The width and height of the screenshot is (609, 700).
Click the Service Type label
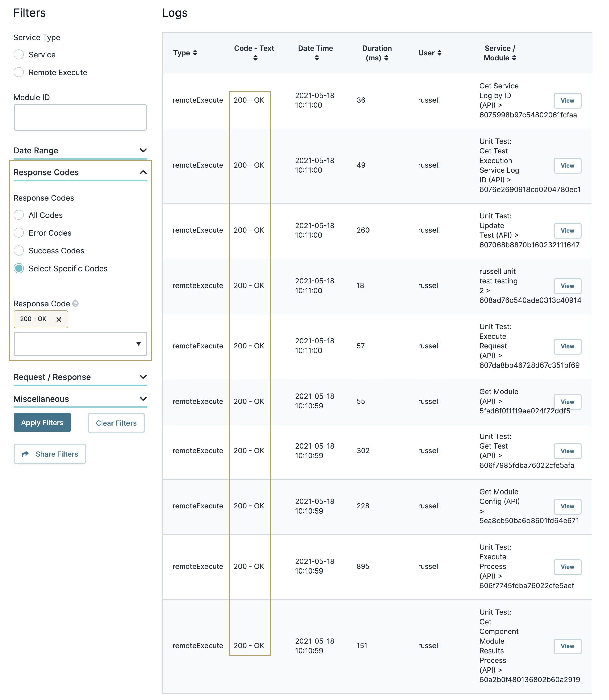(37, 37)
